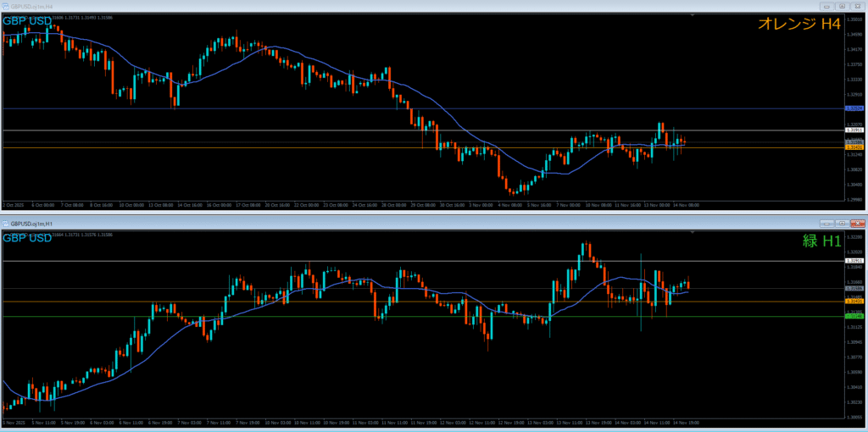This screenshot has width=868, height=432.
Task: Select the blue horizontal line price tag in H4
Action: [x=854, y=108]
